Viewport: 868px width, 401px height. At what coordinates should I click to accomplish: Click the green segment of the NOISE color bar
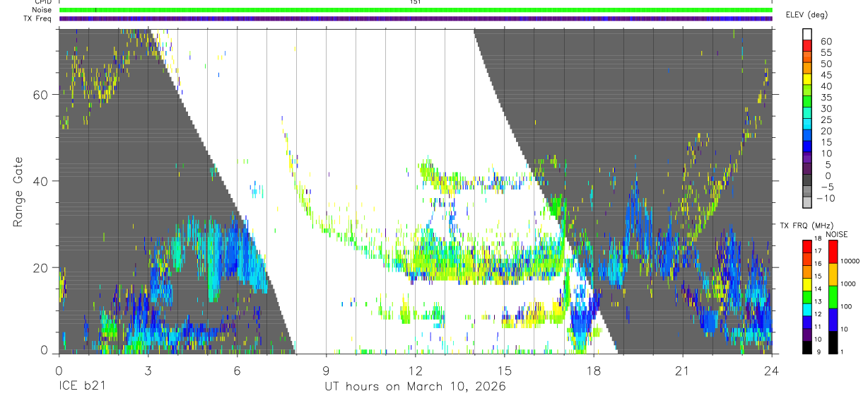(834, 297)
